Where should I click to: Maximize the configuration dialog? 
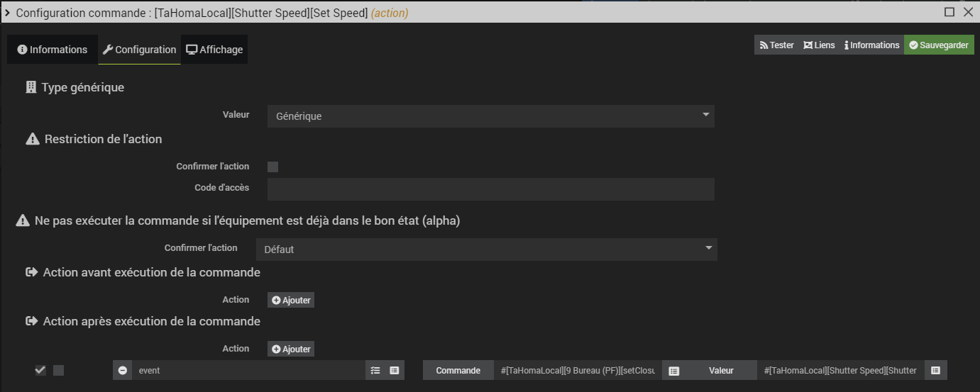coord(949,12)
